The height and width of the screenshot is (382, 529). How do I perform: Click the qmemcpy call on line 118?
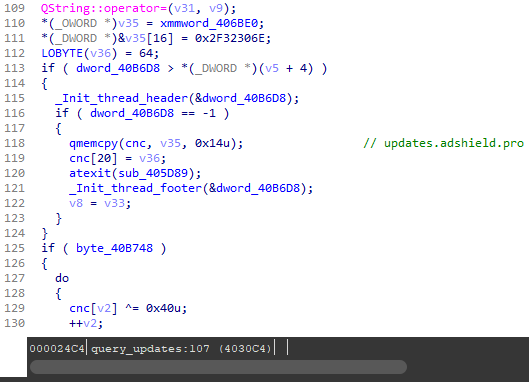[x=93, y=143]
